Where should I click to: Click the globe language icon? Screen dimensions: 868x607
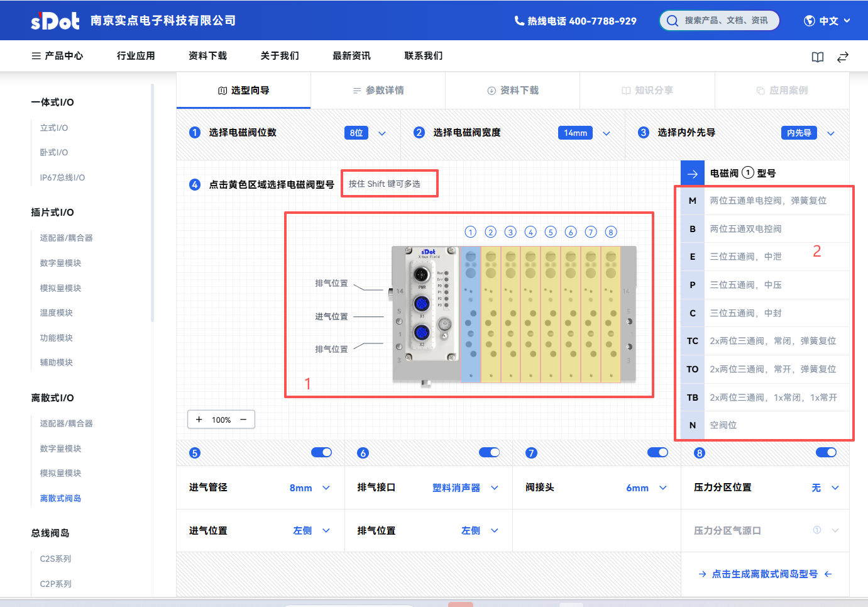tap(810, 21)
